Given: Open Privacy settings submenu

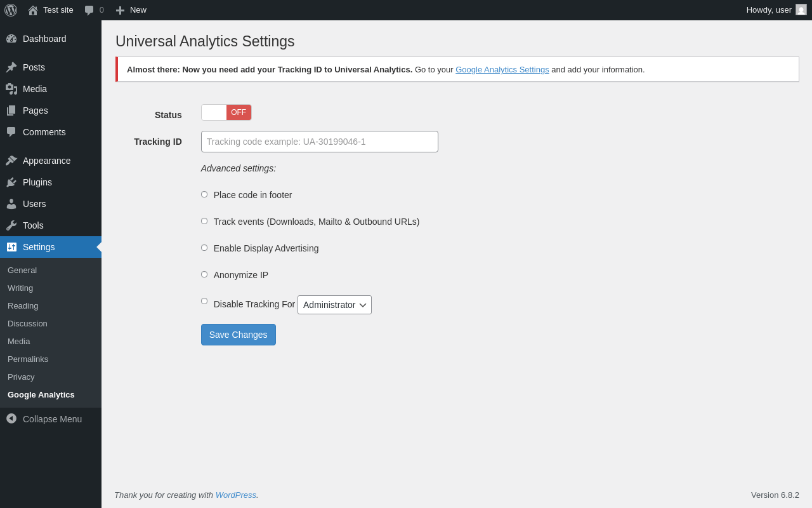Looking at the screenshot, I should coord(21,377).
